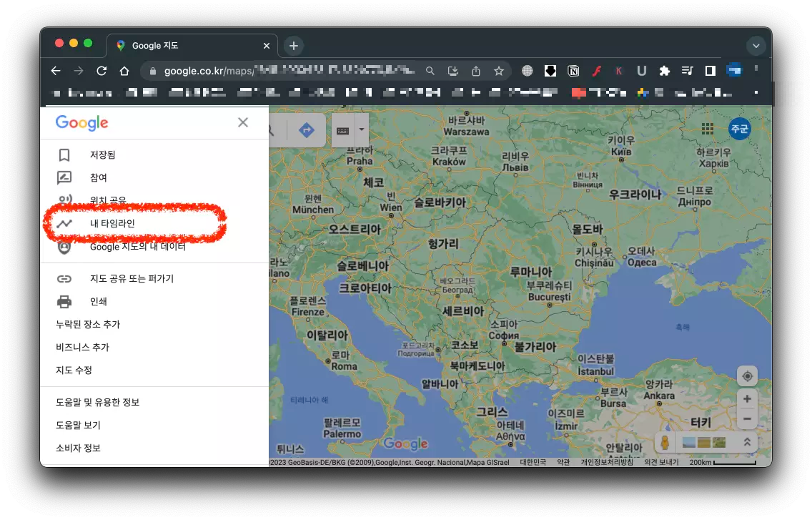This screenshot has height=520, width=812.
Task: Close the Google 지도 tab
Action: [x=266, y=46]
